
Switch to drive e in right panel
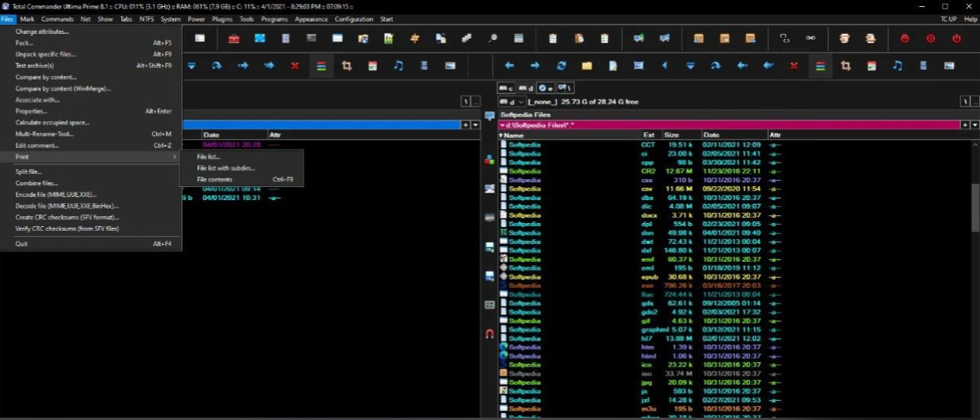(546, 88)
